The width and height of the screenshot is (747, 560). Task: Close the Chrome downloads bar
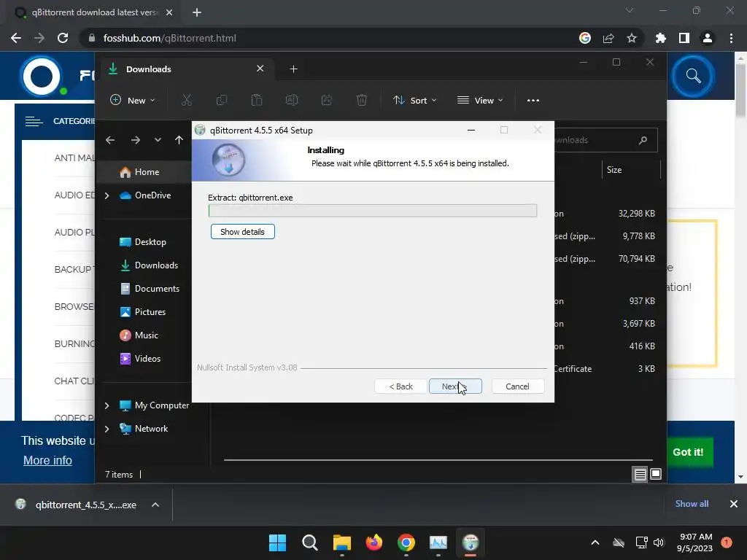point(734,504)
